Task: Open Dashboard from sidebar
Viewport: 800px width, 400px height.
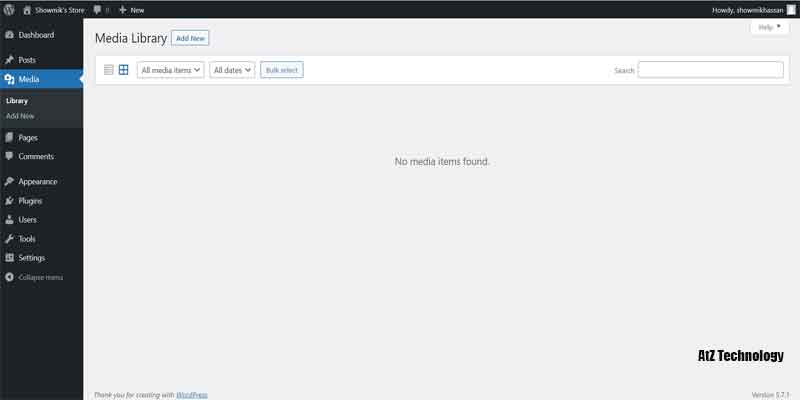Action: tap(35, 35)
